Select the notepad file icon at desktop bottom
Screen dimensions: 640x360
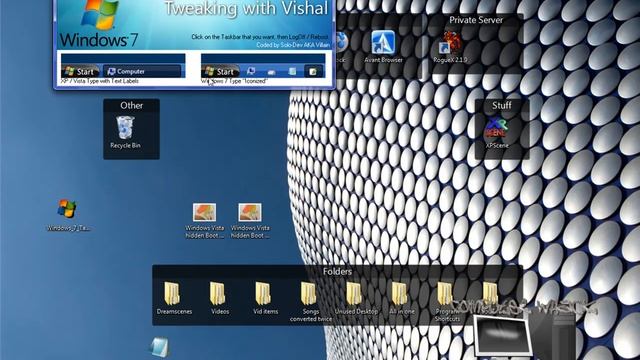(159, 347)
